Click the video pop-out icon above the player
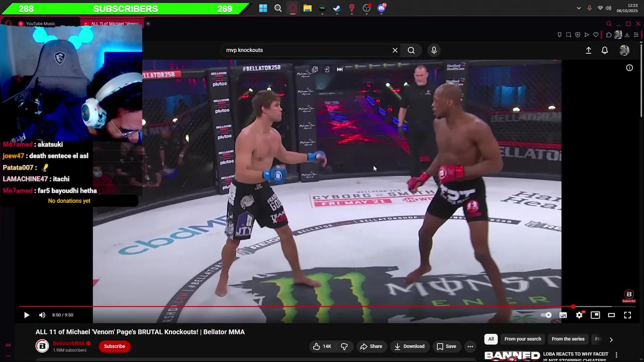The height and width of the screenshot is (362, 644). click(x=315, y=69)
